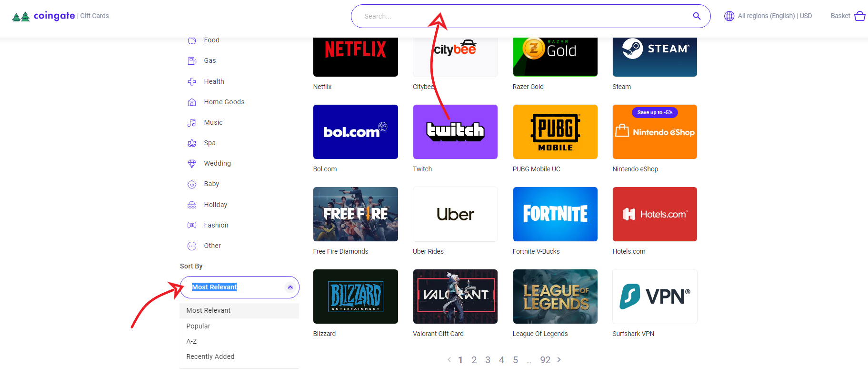Screen dimensions: 868x376
Task: Open the Health category
Action: pyautogui.click(x=214, y=81)
